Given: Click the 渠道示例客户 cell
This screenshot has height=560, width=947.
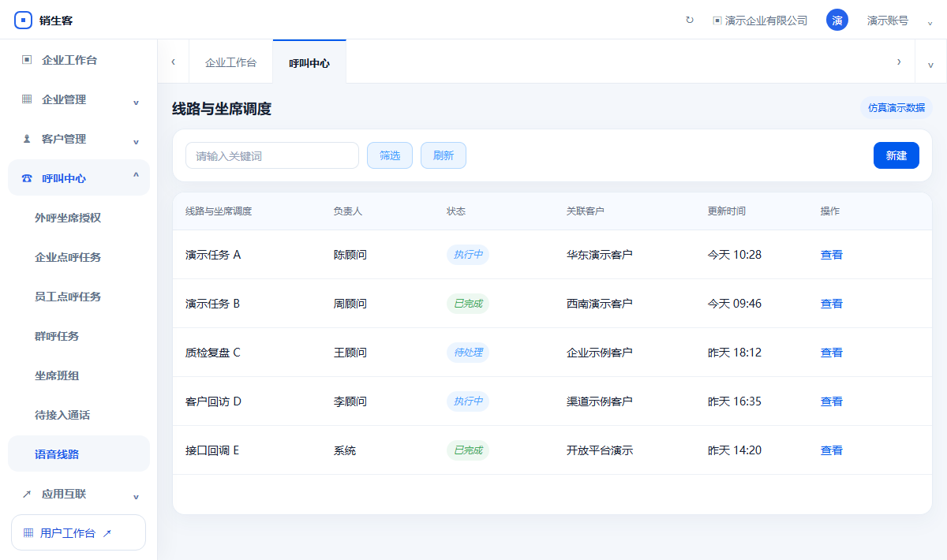Looking at the screenshot, I should (x=600, y=401).
